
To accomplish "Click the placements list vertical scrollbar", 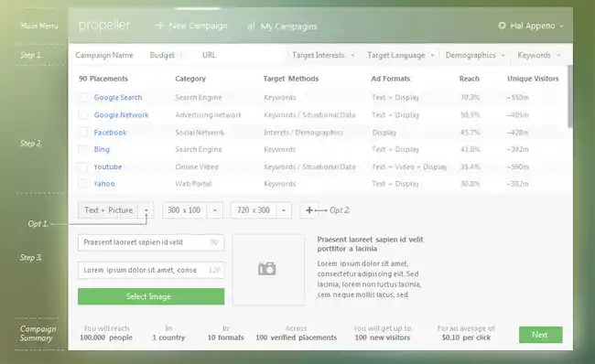I will (570, 96).
